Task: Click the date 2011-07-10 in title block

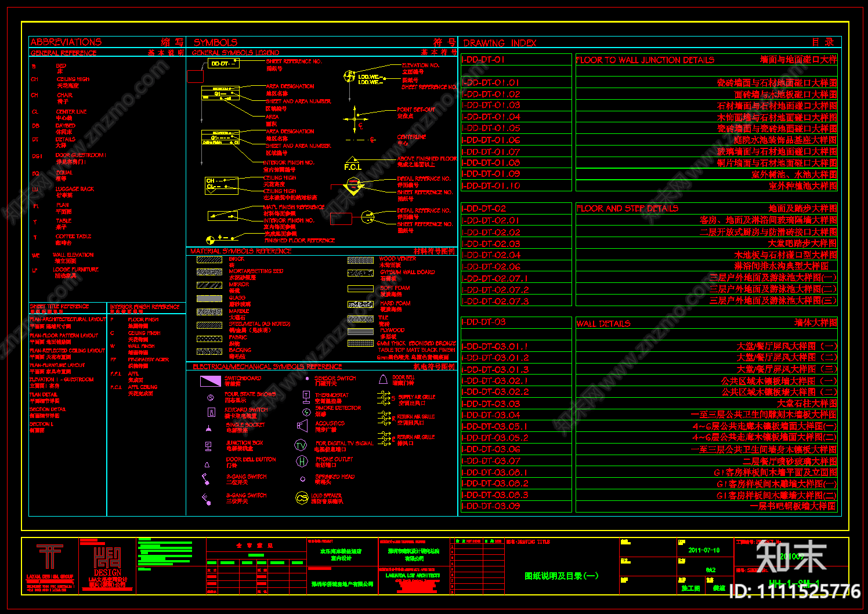Action: (x=704, y=550)
